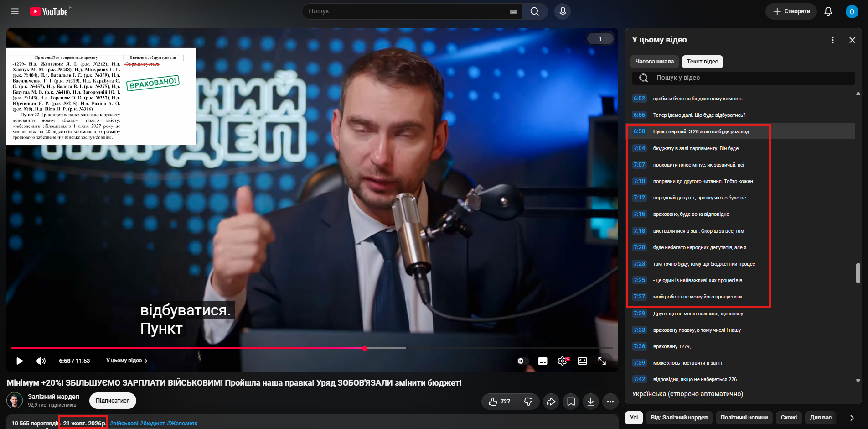Open account avatar menu
The image size is (868, 429).
852,11
